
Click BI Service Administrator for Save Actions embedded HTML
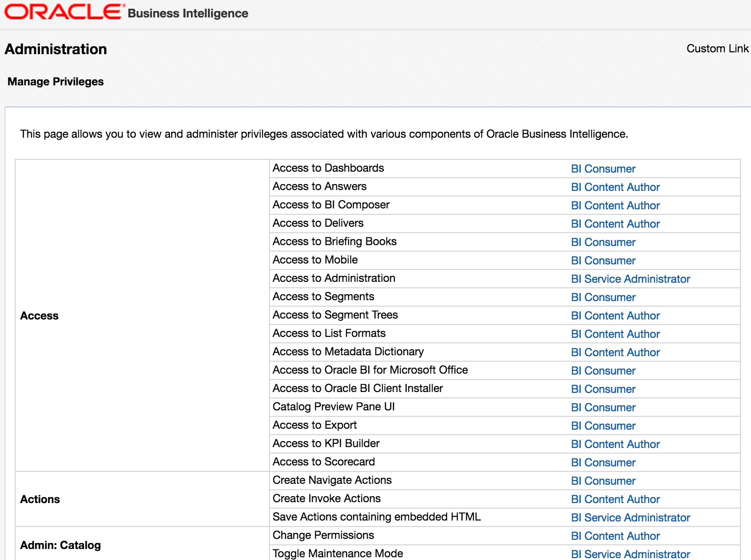coord(630,517)
